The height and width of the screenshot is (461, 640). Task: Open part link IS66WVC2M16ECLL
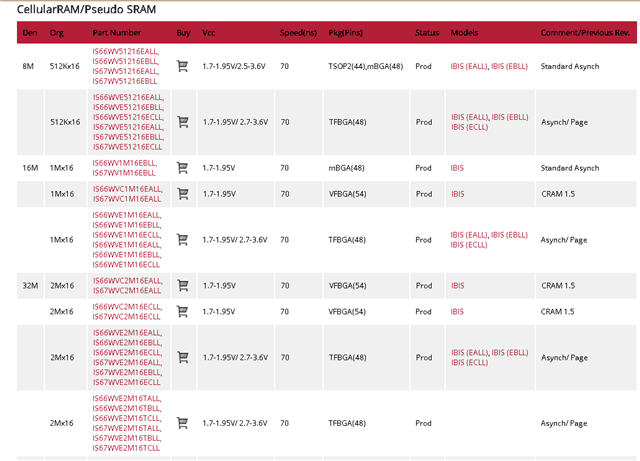[x=127, y=307]
